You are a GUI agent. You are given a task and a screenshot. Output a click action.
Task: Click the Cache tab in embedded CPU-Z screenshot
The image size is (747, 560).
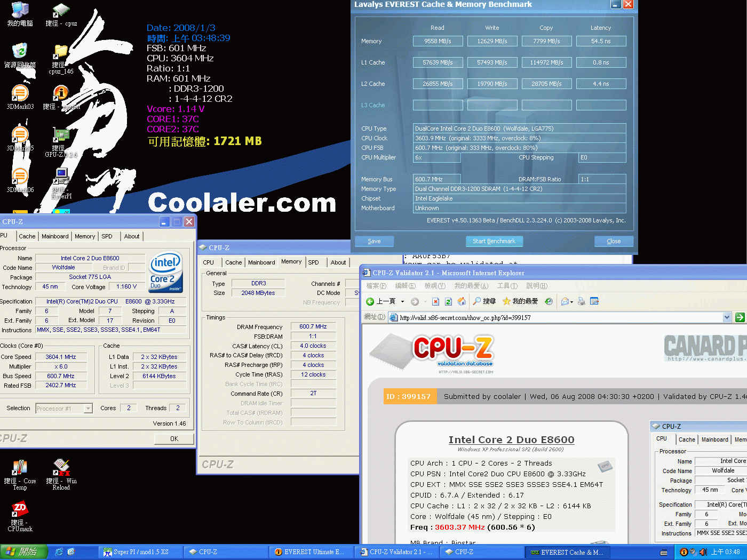point(687,439)
